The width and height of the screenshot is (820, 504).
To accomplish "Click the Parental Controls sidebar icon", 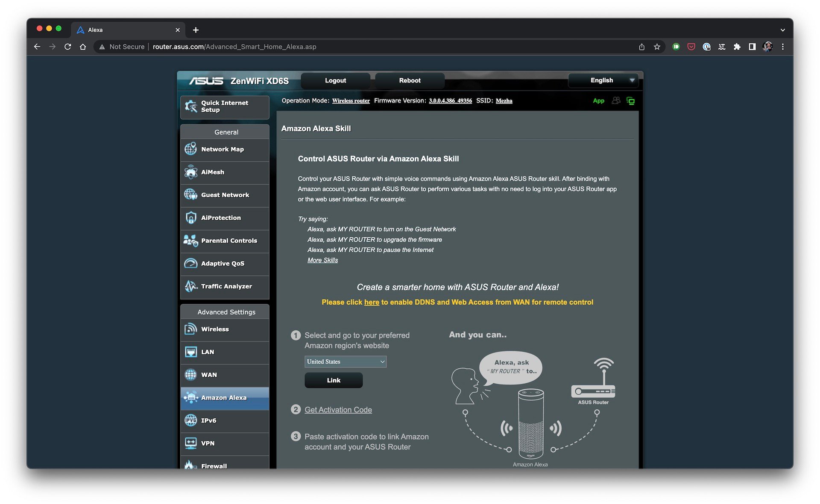I will coord(190,240).
